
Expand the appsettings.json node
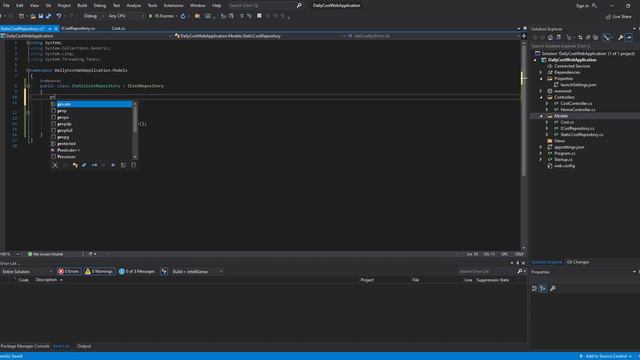click(541, 147)
